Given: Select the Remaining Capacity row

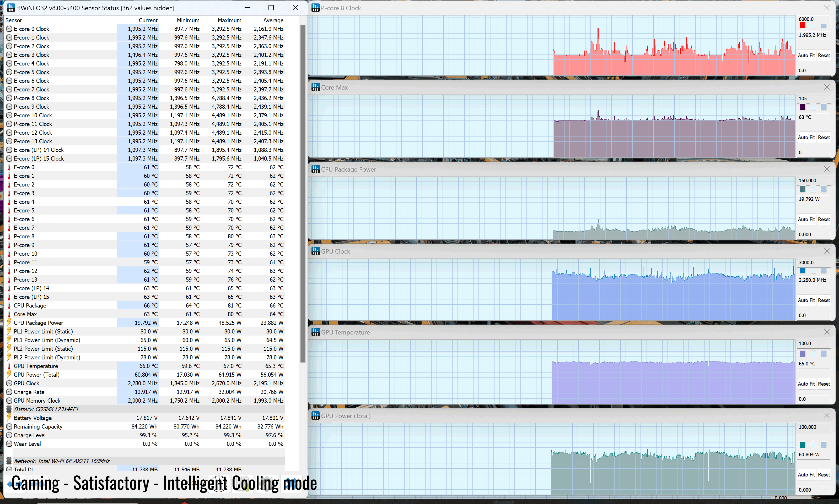Looking at the screenshot, I should 146,426.
